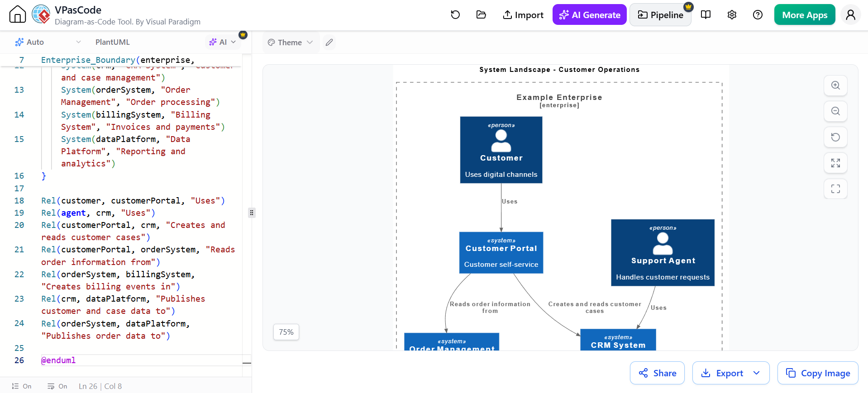Toggle word wrap On in status bar
Image resolution: width=868 pixels, height=393 pixels.
point(57,386)
